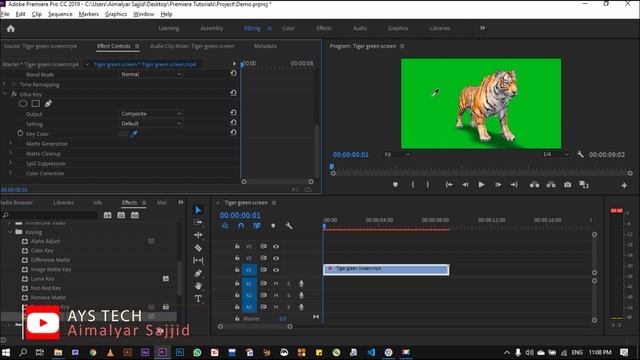
Task: Select the Track Select Forward tool
Action: (x=198, y=222)
